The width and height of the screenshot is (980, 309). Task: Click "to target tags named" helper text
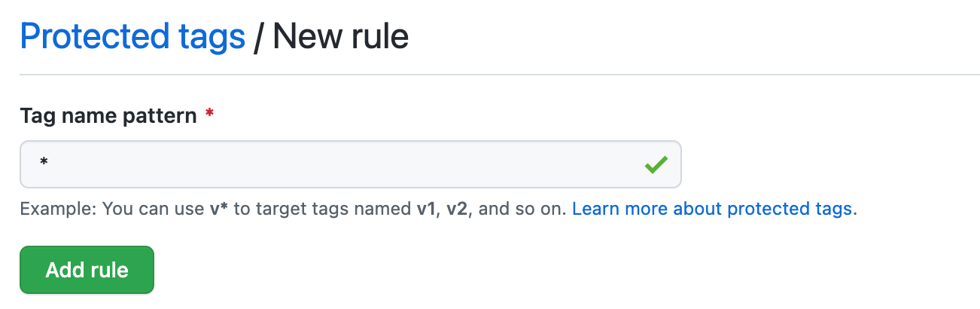pos(324,209)
